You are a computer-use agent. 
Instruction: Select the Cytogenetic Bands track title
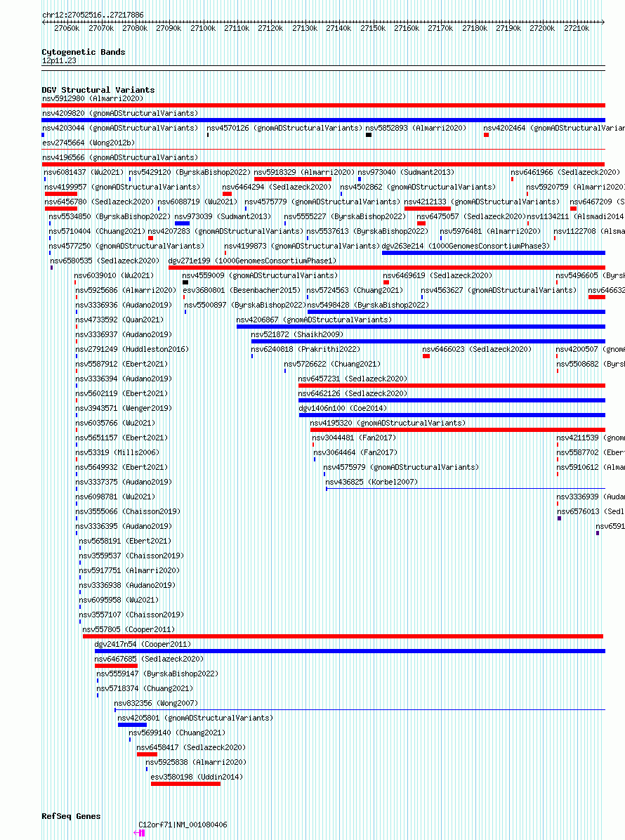point(84,52)
